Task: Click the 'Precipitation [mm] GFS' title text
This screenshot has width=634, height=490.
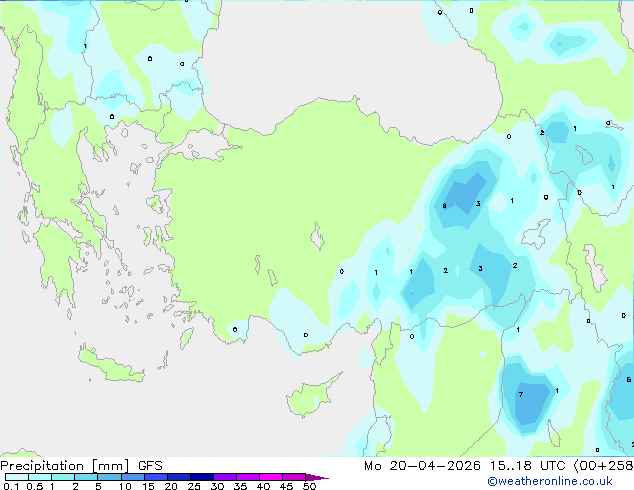Action: pos(81,466)
